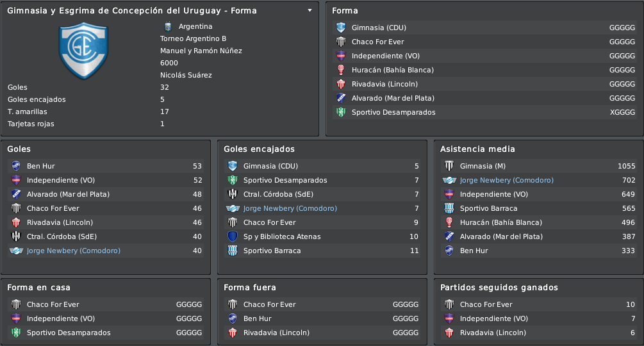The image size is (644, 346).
Task: Click Ctral. Córdoba badge in Goles encajados
Action: click(x=233, y=194)
